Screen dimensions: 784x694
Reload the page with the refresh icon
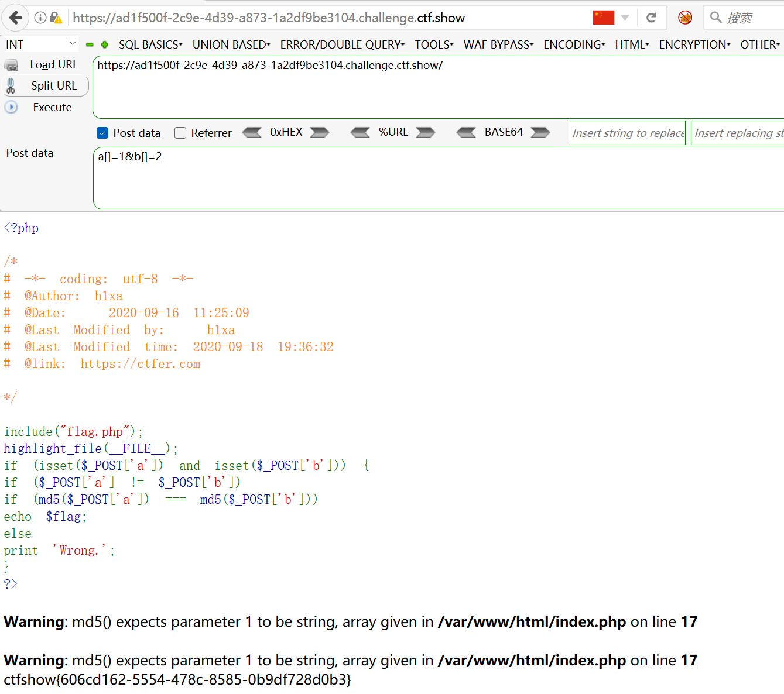[x=651, y=18]
